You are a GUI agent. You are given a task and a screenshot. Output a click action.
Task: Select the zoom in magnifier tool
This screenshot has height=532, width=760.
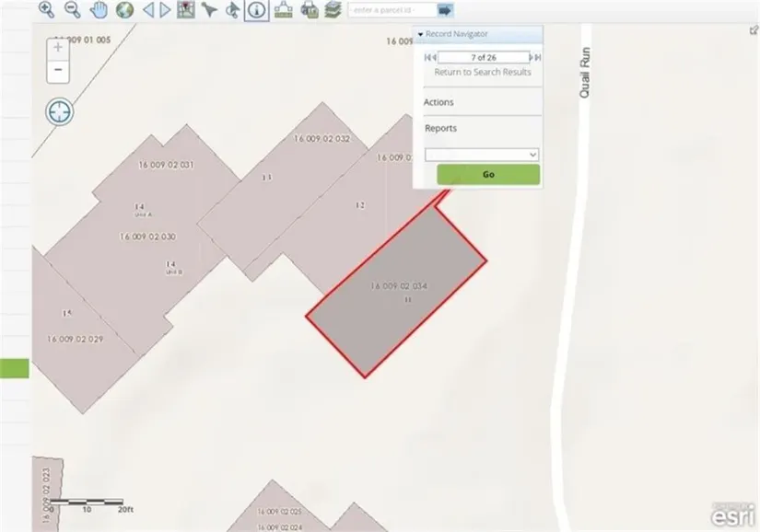click(x=46, y=10)
